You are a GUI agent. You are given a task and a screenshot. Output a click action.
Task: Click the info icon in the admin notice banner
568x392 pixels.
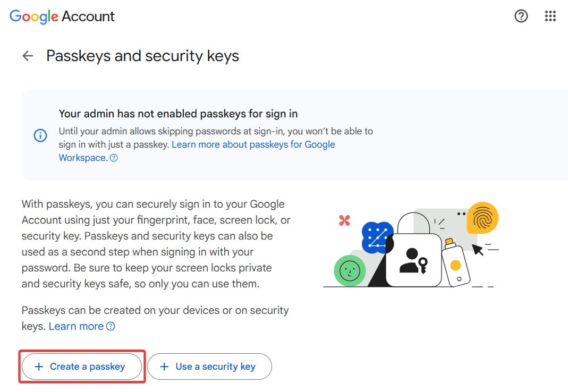point(40,135)
